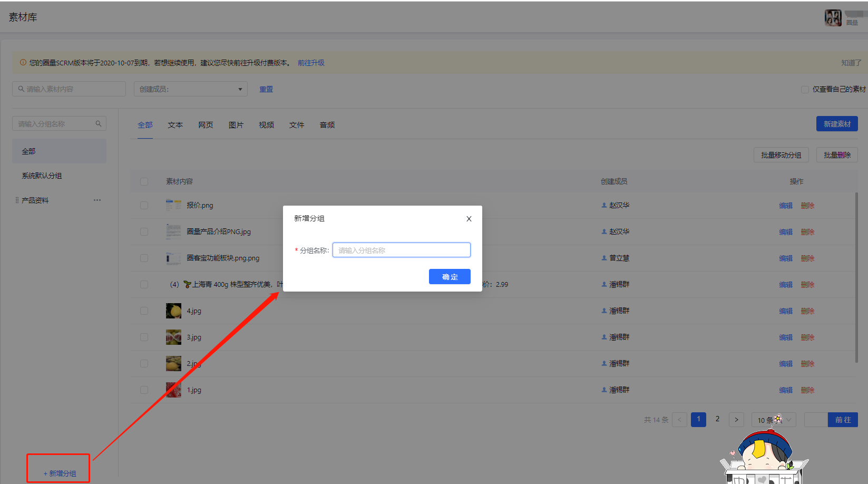Viewport: 868px width, 484px height.
Task: Follow the 前往升级 link
Action: [x=311, y=63]
